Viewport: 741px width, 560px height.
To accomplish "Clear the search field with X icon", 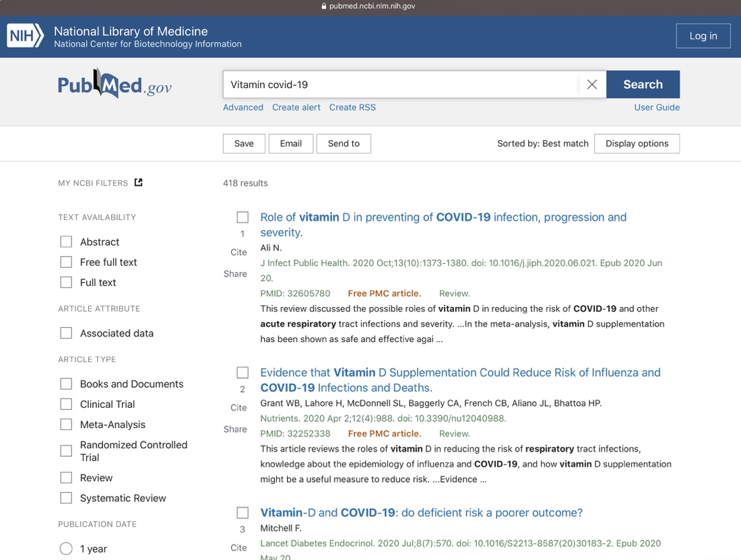I will pos(591,85).
